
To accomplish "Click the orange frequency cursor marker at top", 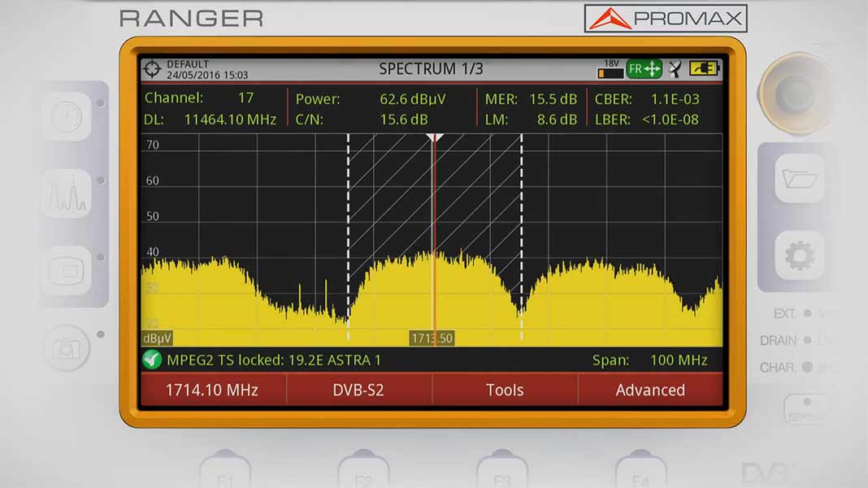I will (435, 138).
